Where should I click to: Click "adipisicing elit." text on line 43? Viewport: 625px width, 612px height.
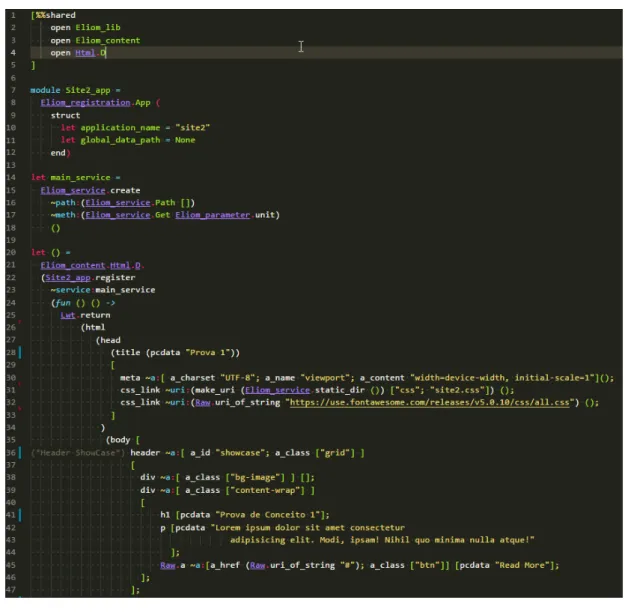click(270, 540)
